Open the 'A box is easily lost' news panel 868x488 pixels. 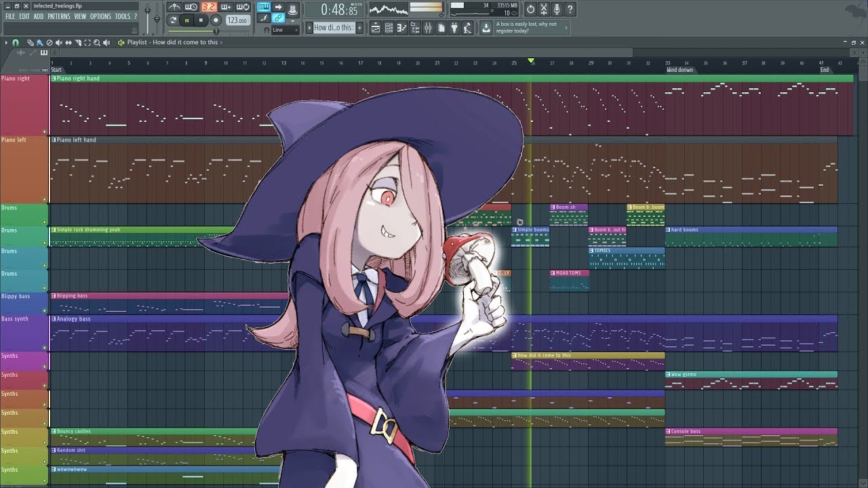(x=532, y=27)
